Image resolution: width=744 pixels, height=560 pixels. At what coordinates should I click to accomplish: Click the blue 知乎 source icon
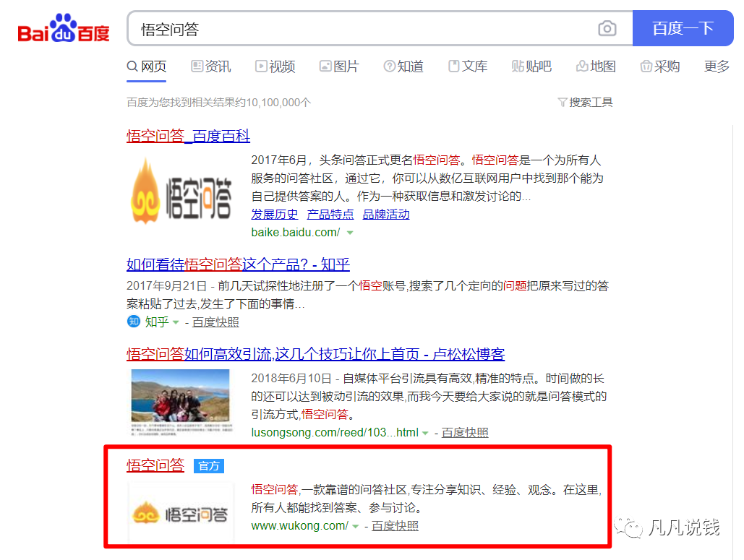pyautogui.click(x=133, y=322)
